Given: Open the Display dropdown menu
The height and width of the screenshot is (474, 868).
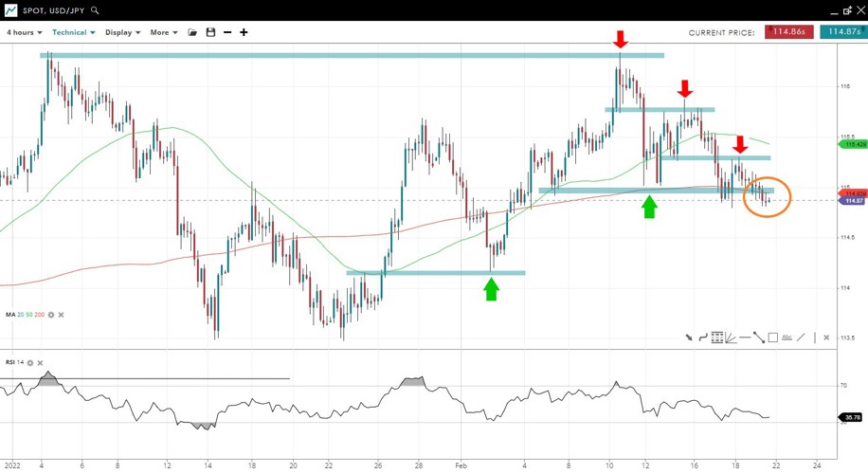Looking at the screenshot, I should (x=122, y=32).
